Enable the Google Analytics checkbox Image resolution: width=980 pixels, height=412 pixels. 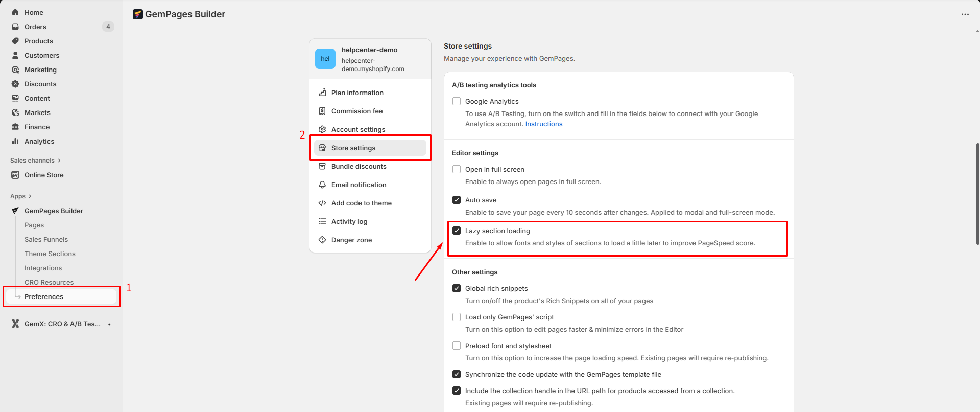(457, 101)
